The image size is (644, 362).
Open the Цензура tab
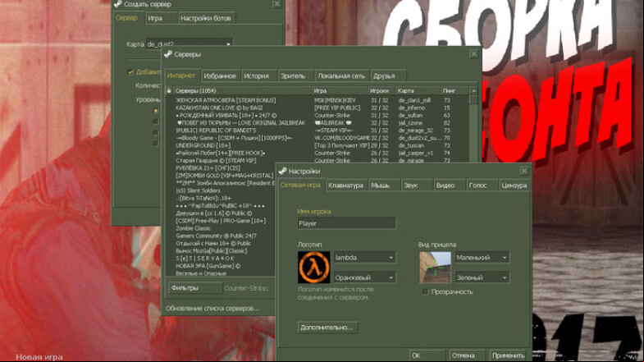coord(514,186)
